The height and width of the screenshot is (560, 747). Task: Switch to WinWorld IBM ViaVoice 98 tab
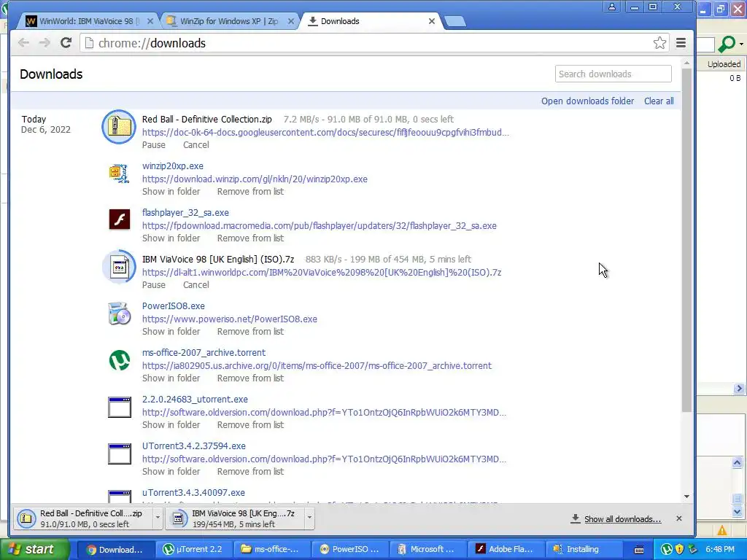(x=88, y=21)
